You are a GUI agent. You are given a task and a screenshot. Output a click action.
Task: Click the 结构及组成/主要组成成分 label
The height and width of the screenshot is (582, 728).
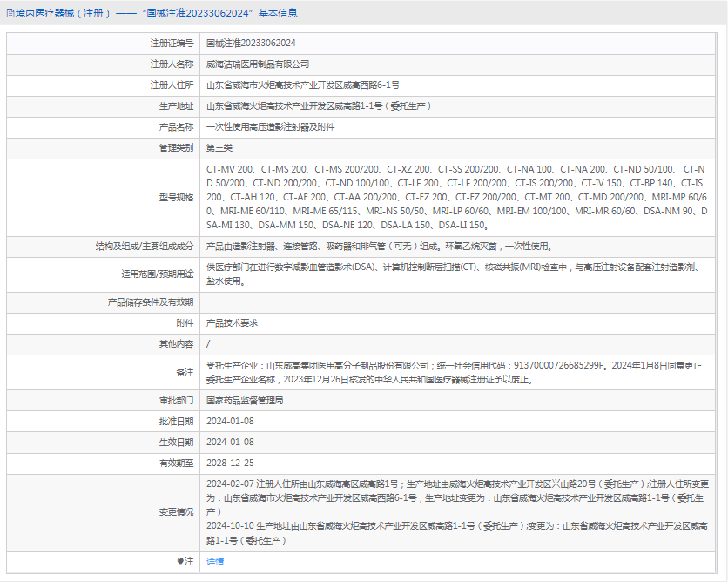[145, 247]
